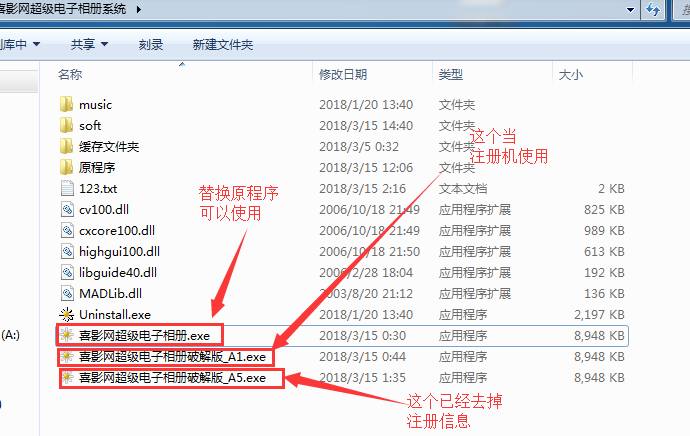This screenshot has width=690, height=436.
Task: Open the 库中 dropdown menu
Action: [20, 44]
